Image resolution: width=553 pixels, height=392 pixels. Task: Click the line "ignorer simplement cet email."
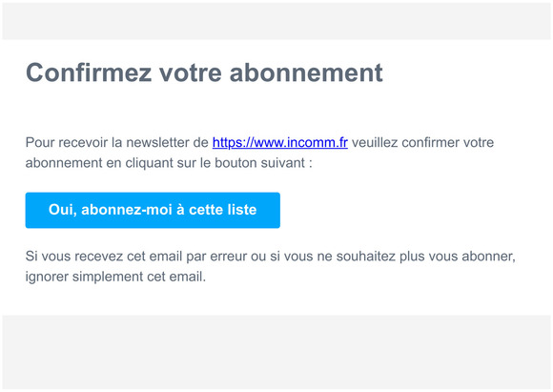(115, 277)
